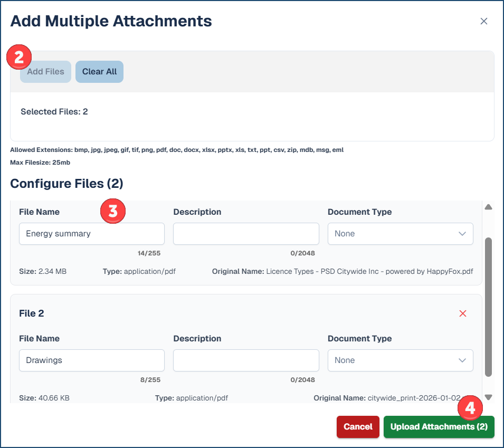Screen dimensions: 504x448
Task: Click Original Name HappyFox.pdf text
Action: [x=343, y=272]
